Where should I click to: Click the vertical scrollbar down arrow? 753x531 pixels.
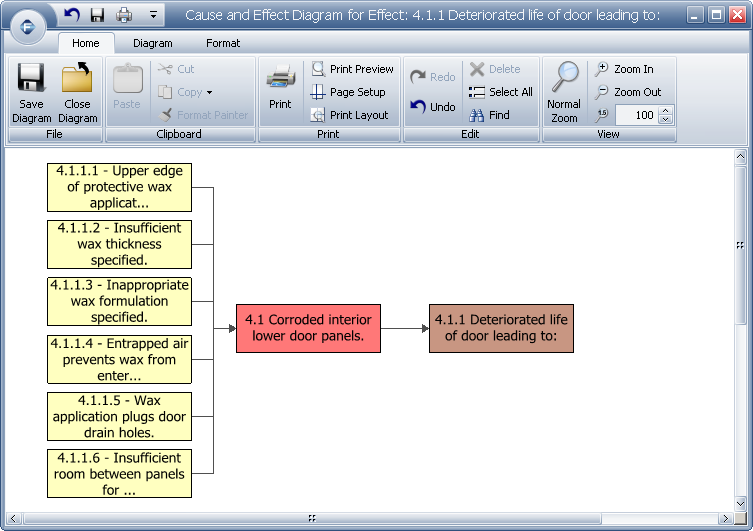click(x=740, y=505)
